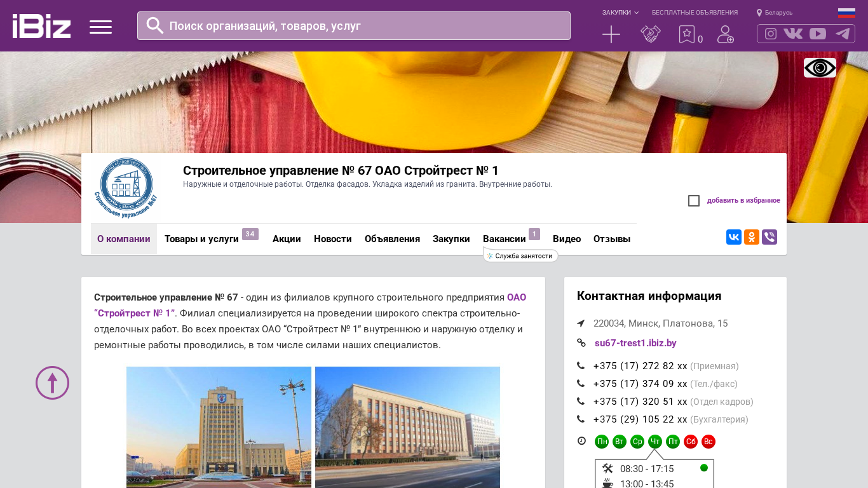
Task: Share company via Viber
Action: tap(770, 237)
